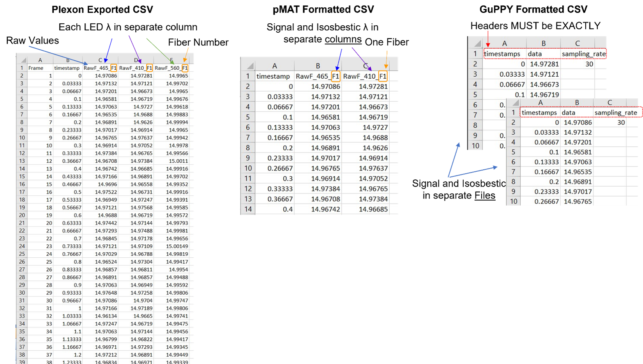
Task: Select column B header in lower GuPPY sheet
Action: tap(577, 103)
